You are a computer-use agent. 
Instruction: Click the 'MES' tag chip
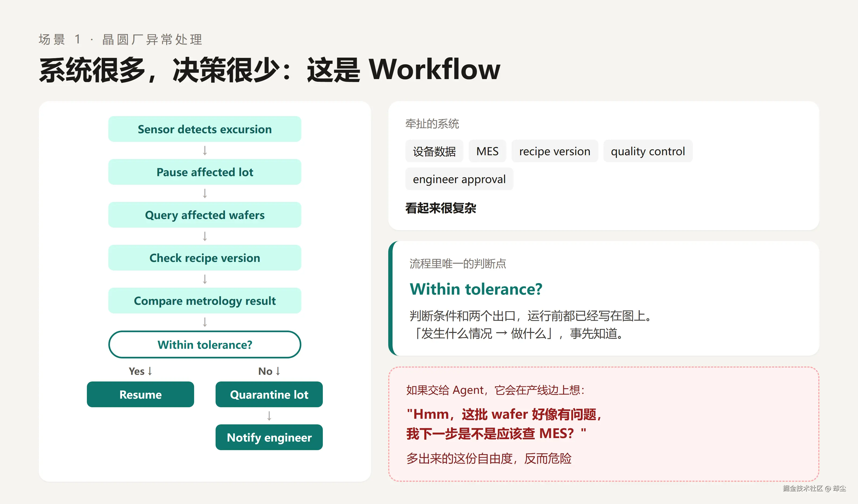pos(487,151)
